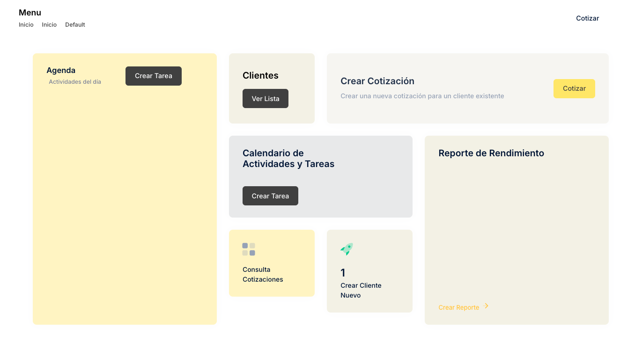Click the green rocket icon
Image resolution: width=642 pixels, height=364 pixels.
[x=347, y=249]
